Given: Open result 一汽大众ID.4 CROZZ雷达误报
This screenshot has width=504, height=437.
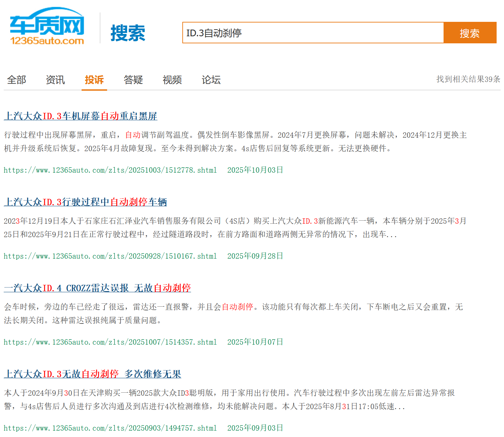Looking at the screenshot, I should click(97, 288).
